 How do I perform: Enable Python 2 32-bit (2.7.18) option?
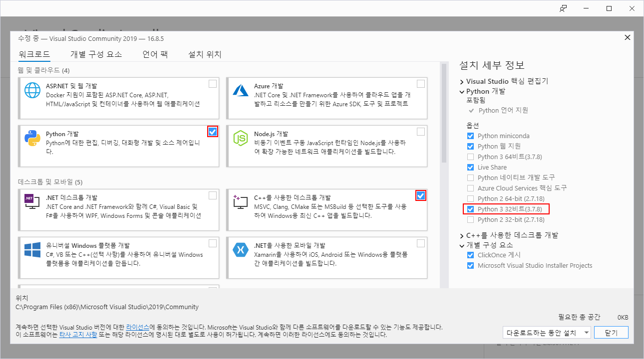click(x=470, y=219)
